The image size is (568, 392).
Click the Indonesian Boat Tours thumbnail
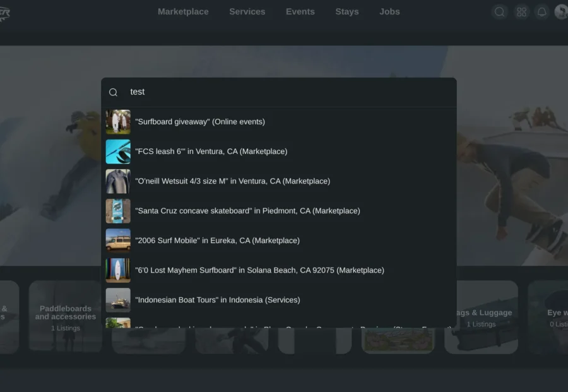[118, 300]
